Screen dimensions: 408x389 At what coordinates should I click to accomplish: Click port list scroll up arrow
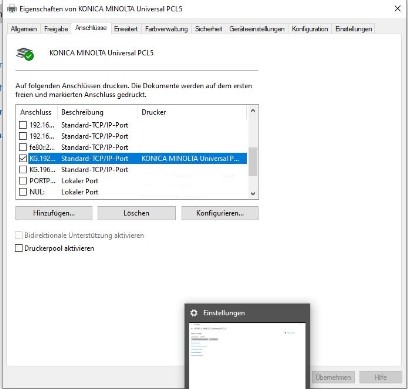coord(253,111)
